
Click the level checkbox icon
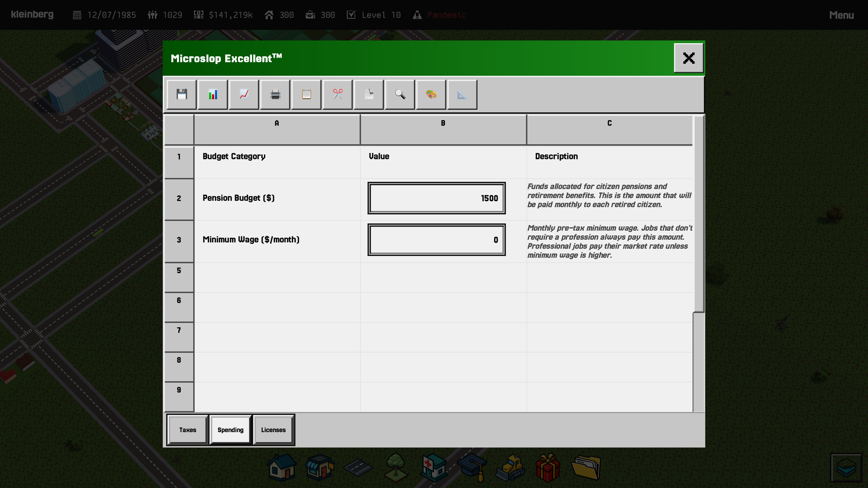coord(351,15)
